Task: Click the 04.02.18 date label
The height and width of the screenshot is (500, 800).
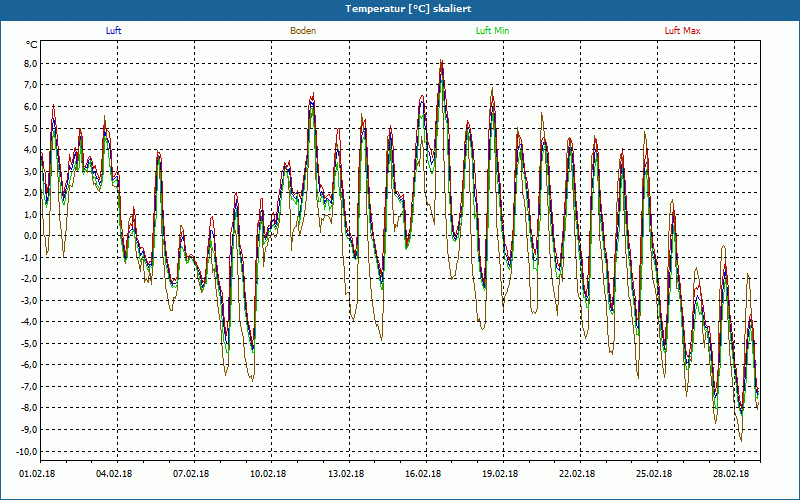Action: pos(114,474)
